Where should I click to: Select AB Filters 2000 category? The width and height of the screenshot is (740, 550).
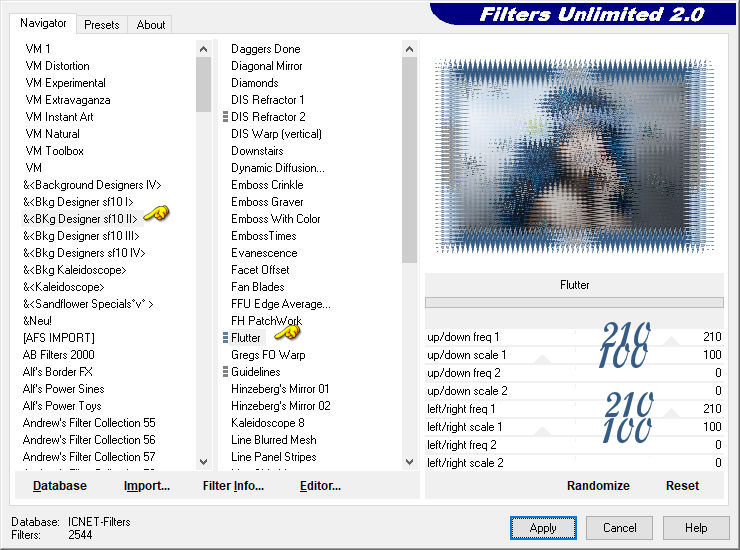pos(59,355)
